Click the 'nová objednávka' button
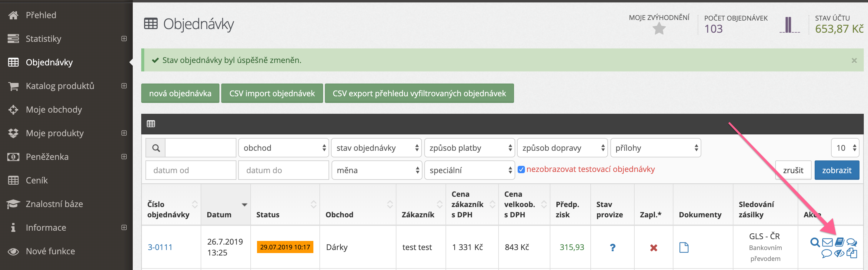The width and height of the screenshot is (868, 270). click(180, 93)
